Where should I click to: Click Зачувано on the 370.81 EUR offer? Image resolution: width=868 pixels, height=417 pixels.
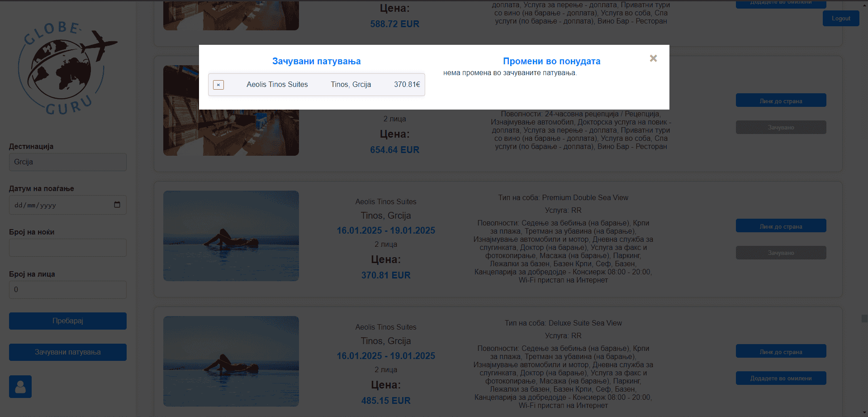coord(781,253)
